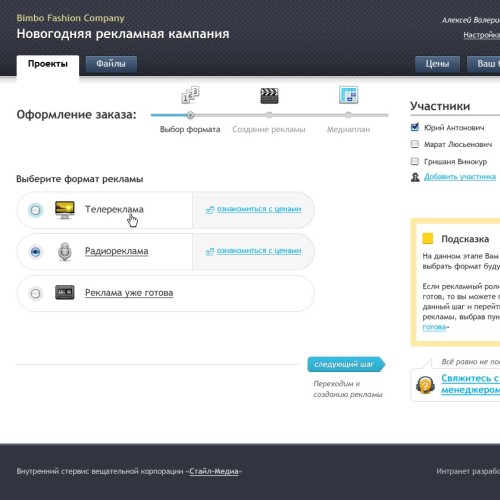Click the numbered steps format icon
The height and width of the screenshot is (500, 500).
(x=190, y=95)
